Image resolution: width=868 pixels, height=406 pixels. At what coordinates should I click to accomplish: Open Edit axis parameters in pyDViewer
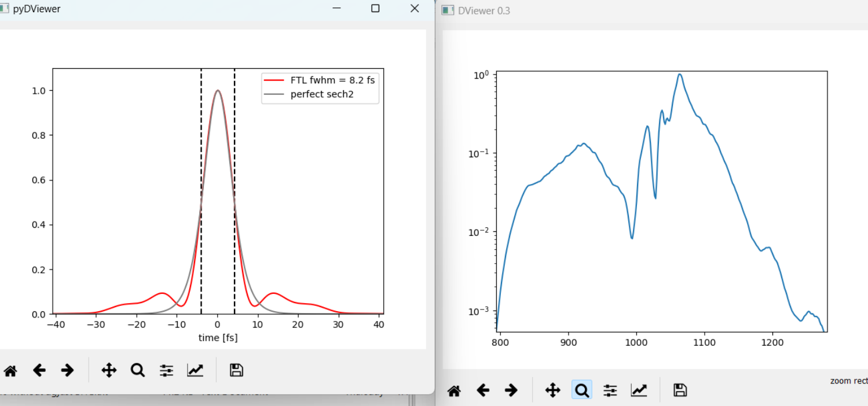[195, 370]
